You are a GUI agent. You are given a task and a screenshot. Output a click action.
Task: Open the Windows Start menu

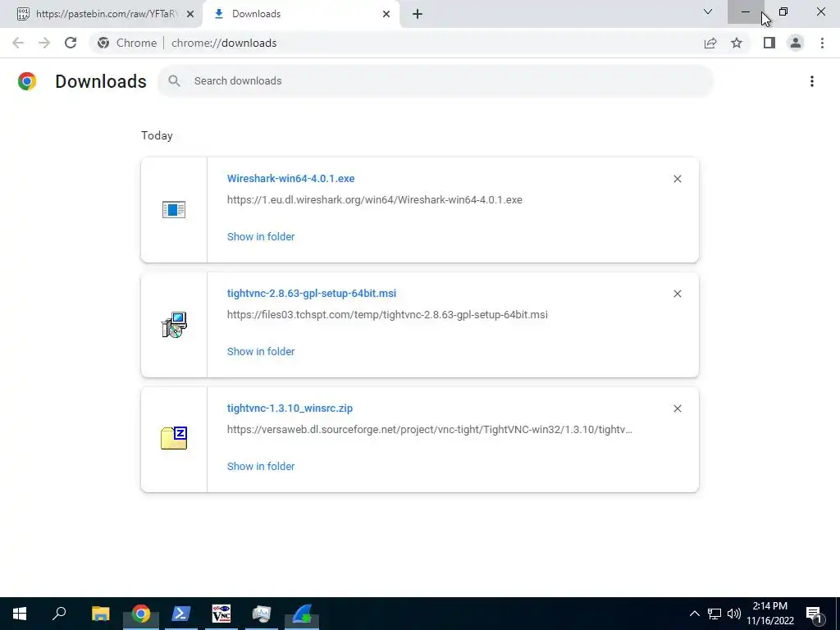20,614
